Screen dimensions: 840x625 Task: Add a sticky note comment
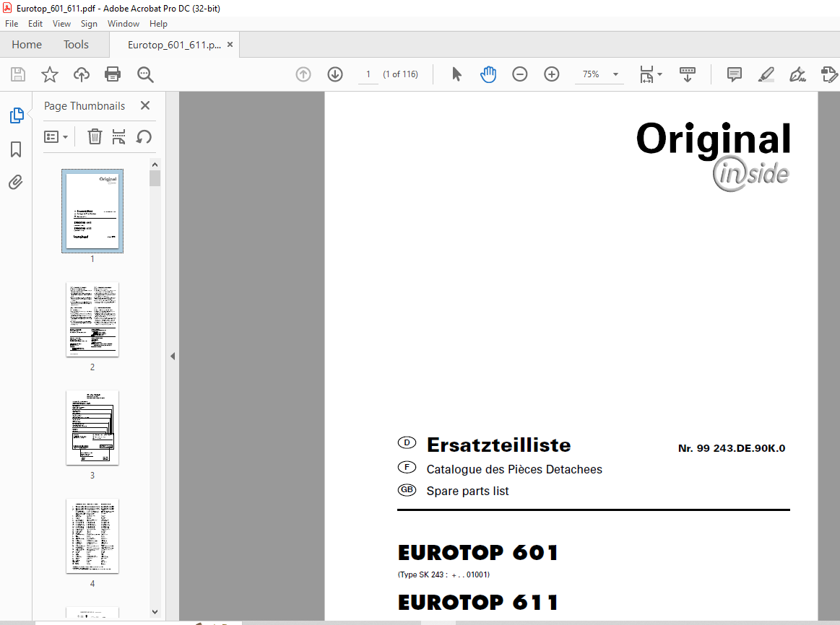735,74
